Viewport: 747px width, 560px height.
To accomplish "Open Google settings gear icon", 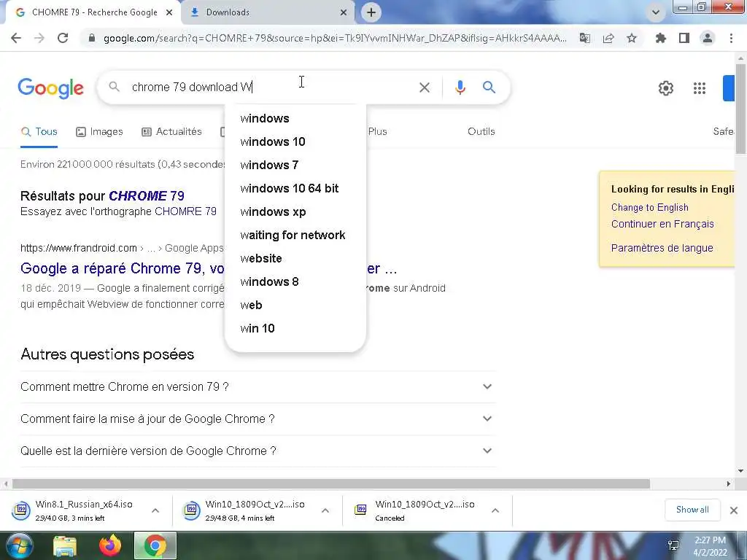I will [x=665, y=88].
